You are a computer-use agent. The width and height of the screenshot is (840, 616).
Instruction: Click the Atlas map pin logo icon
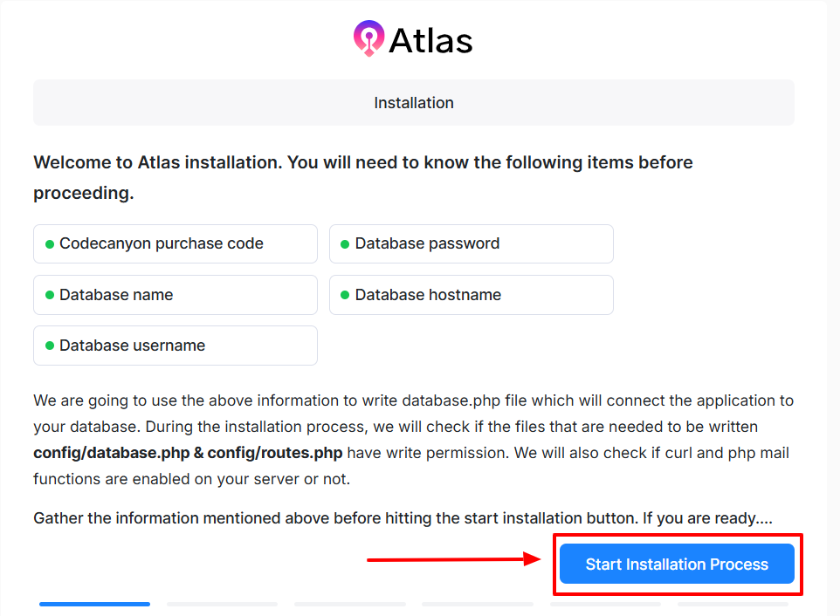pos(368,38)
